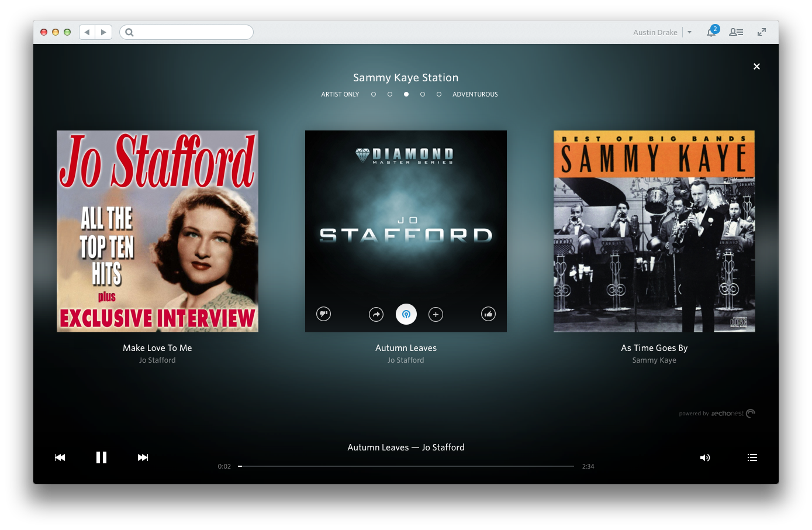Select the middle station tuning dot
Screen dimensions: 812x530
pyautogui.click(x=406, y=94)
